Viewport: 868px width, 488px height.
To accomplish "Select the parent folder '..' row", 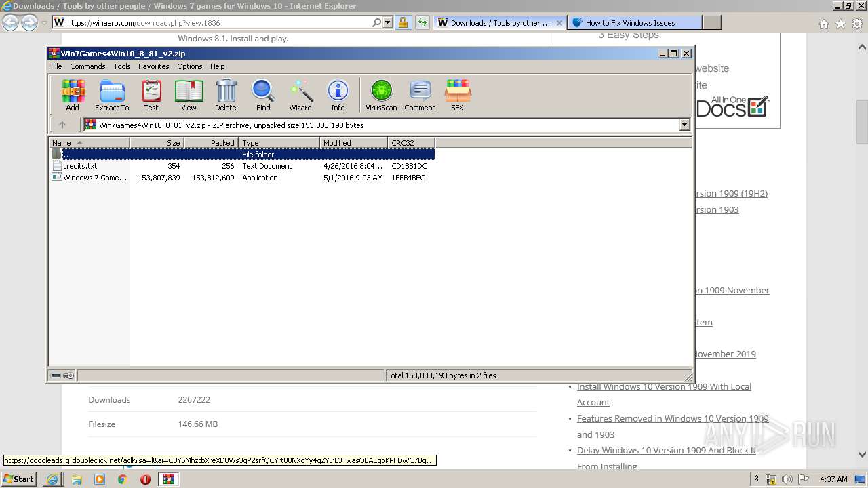I will [243, 154].
